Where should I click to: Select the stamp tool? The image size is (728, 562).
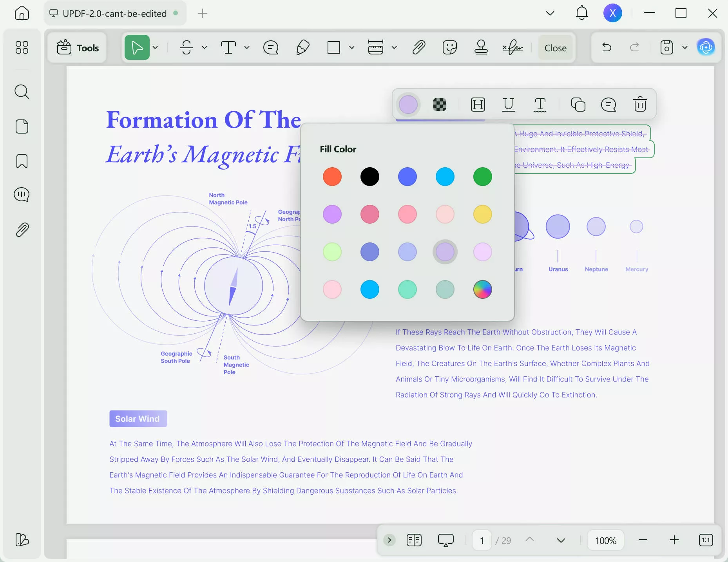click(481, 48)
